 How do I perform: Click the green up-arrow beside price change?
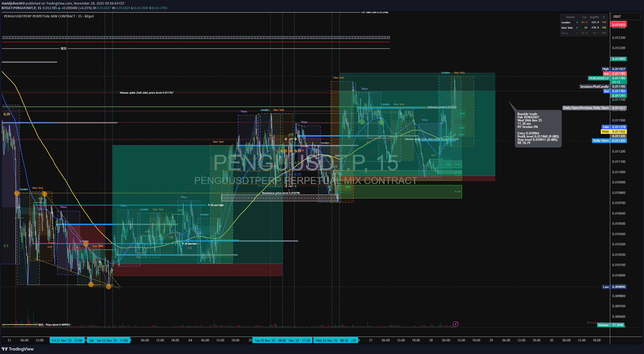pos(59,8)
